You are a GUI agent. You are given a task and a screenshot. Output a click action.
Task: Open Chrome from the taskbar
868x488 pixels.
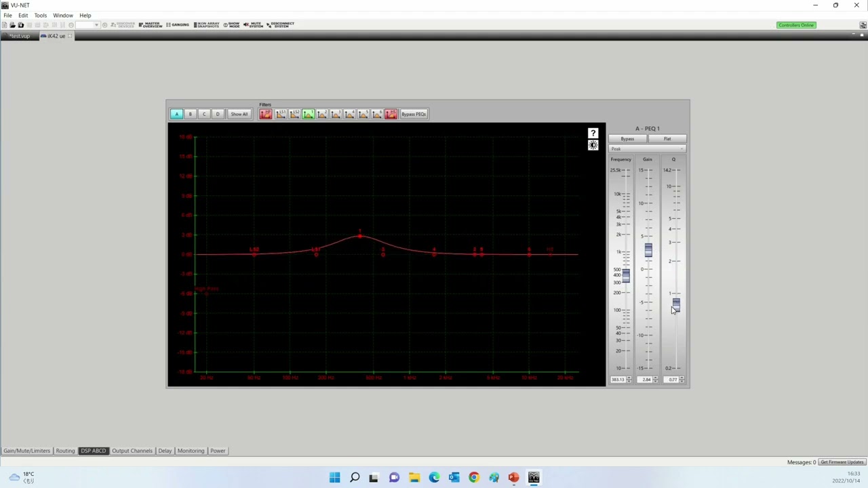(474, 477)
